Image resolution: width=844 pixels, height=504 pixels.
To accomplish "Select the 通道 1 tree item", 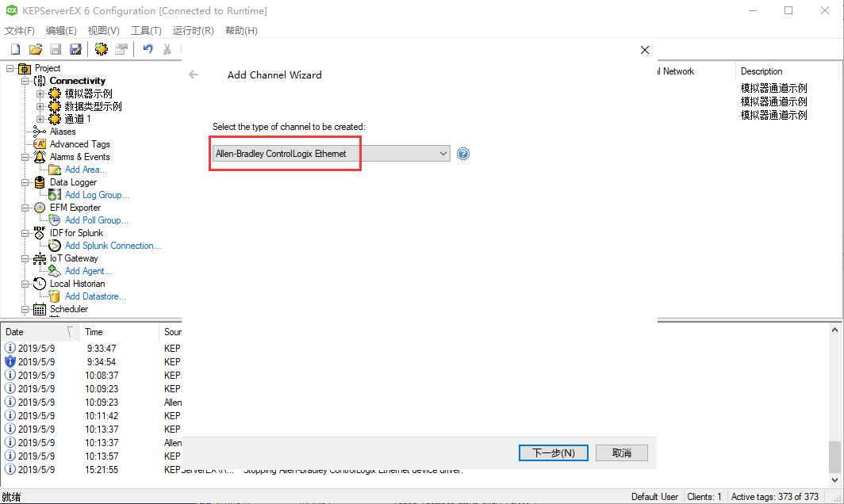I will [78, 119].
